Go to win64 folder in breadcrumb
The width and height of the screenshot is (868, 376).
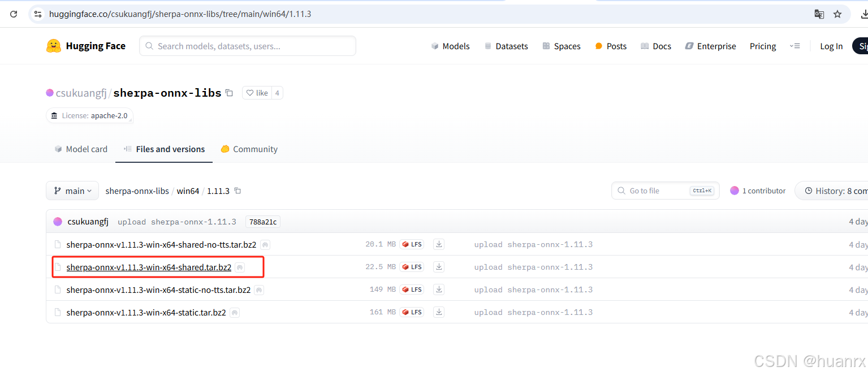[188, 191]
